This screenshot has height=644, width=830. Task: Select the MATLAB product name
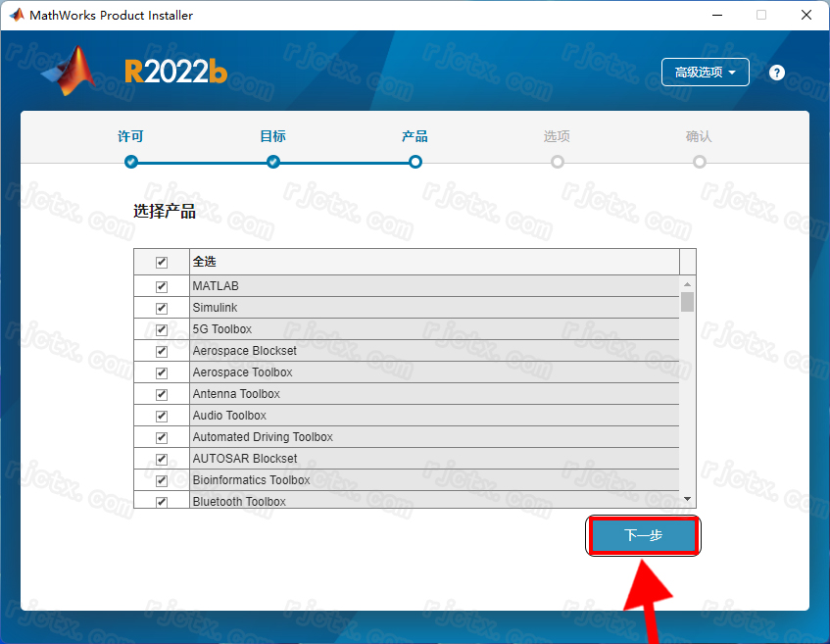click(x=216, y=286)
